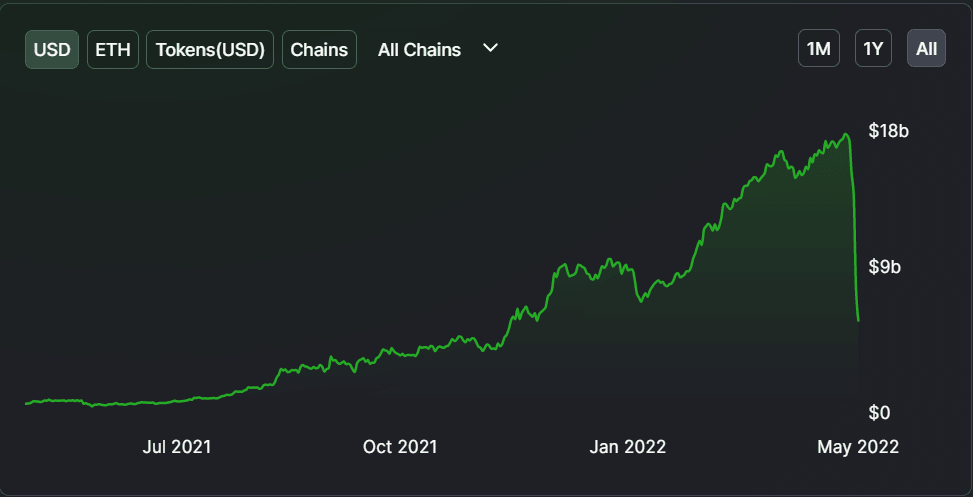This screenshot has height=497, width=973.
Task: Click the Chains breakdown button
Action: tap(319, 49)
